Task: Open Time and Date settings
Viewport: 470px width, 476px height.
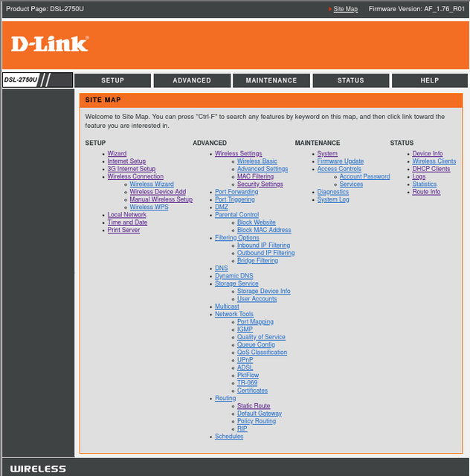Action: point(127,222)
